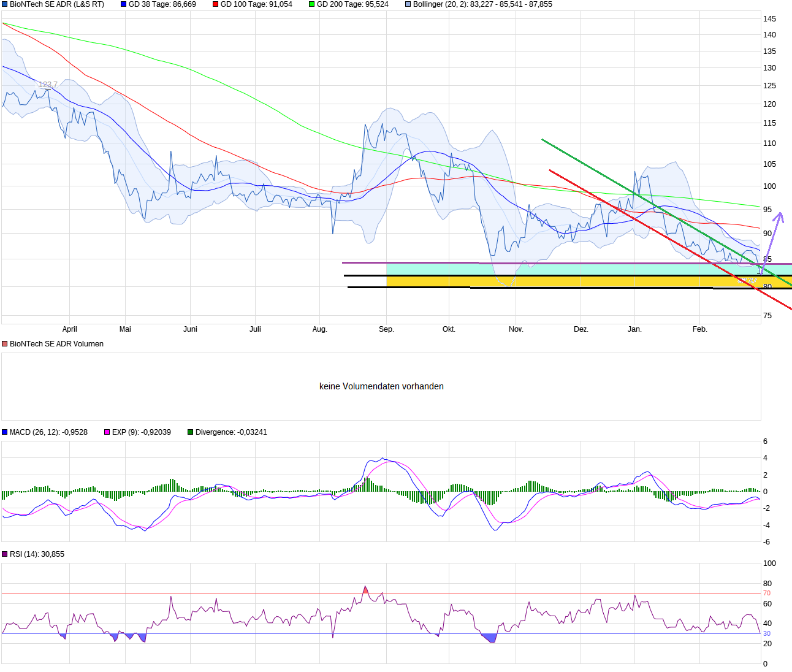Click the 'Okt.' month label on time axis
This screenshot has width=792, height=672.
(x=449, y=329)
